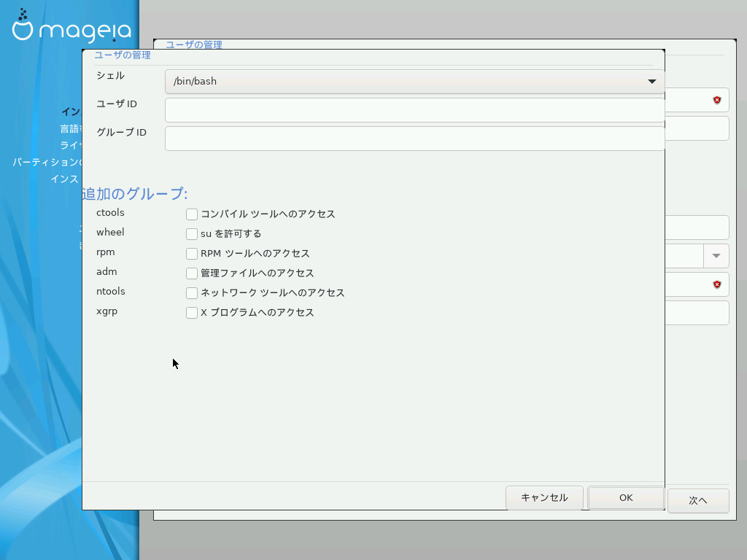Confirm with the OK button
This screenshot has height=560, width=747.
pyautogui.click(x=626, y=497)
